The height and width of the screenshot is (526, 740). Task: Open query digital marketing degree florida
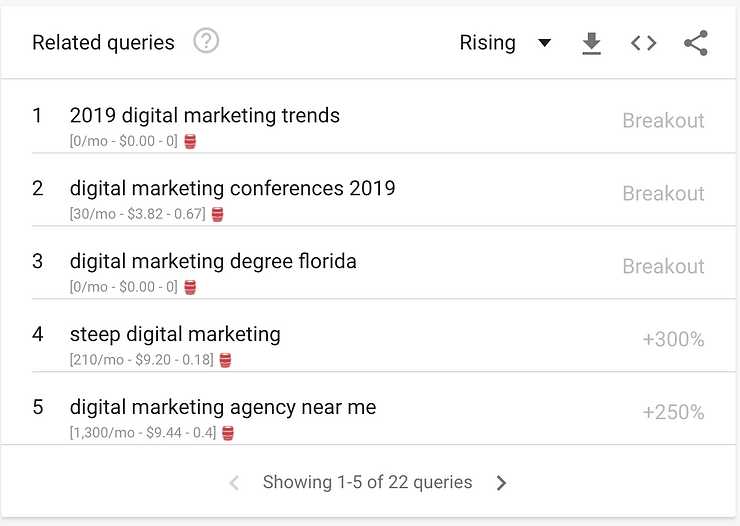(x=213, y=261)
